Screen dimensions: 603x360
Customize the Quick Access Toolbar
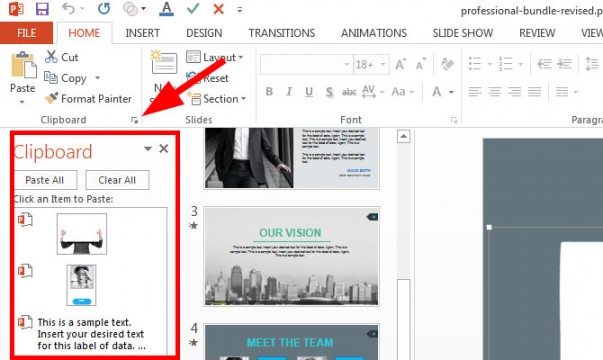click(x=240, y=10)
